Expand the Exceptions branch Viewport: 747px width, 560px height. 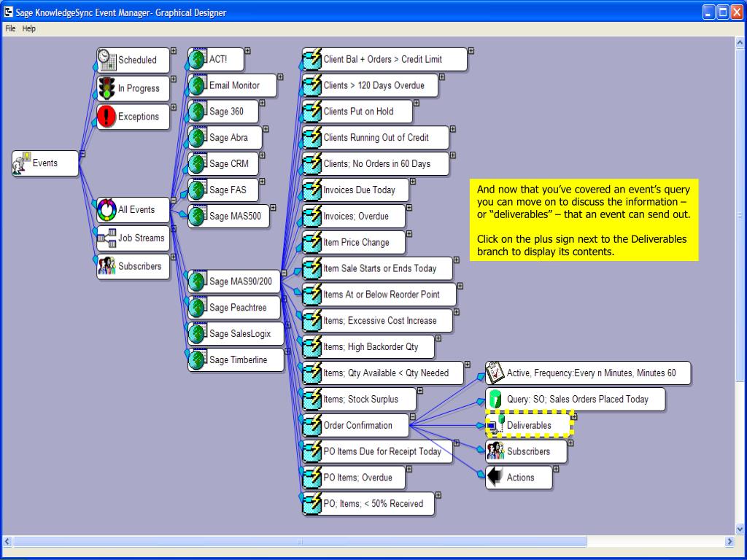click(174, 107)
